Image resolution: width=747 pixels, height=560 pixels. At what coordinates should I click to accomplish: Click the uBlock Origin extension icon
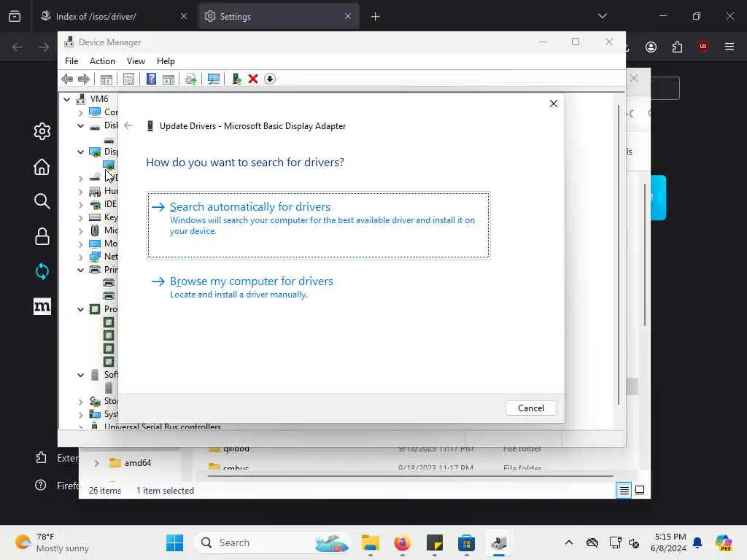point(703,47)
